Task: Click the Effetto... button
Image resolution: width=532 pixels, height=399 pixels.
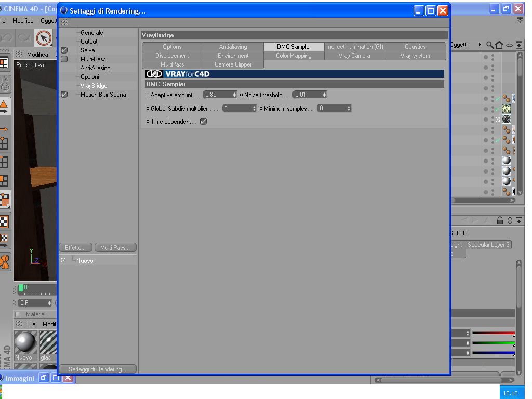Action: pyautogui.click(x=76, y=248)
